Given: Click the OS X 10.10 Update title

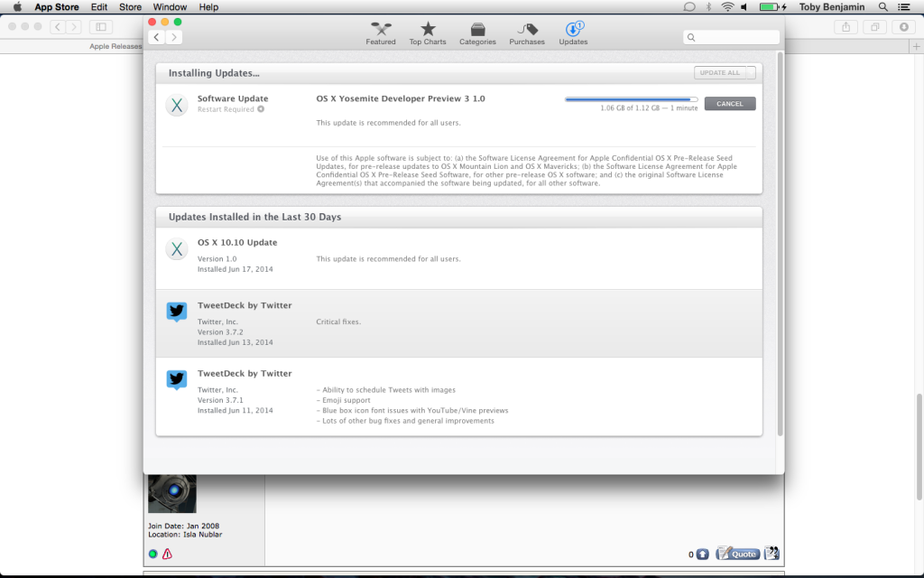Looking at the screenshot, I should coord(237,242).
